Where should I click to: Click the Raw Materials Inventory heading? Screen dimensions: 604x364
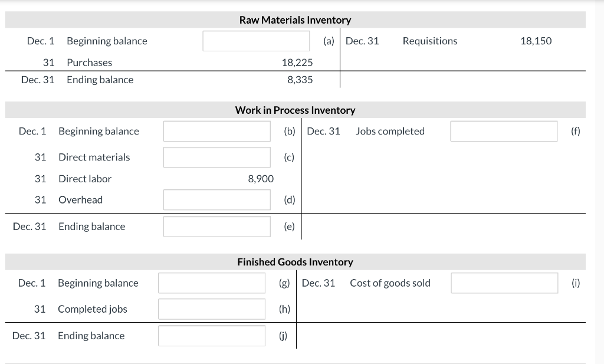point(295,20)
